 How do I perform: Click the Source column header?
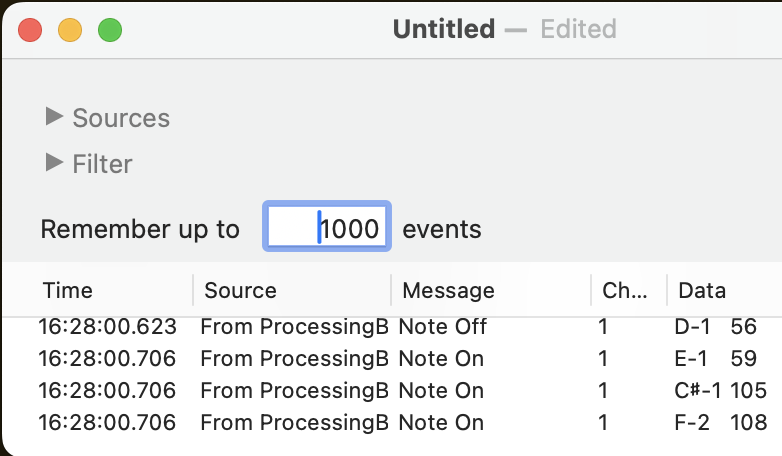click(x=240, y=290)
